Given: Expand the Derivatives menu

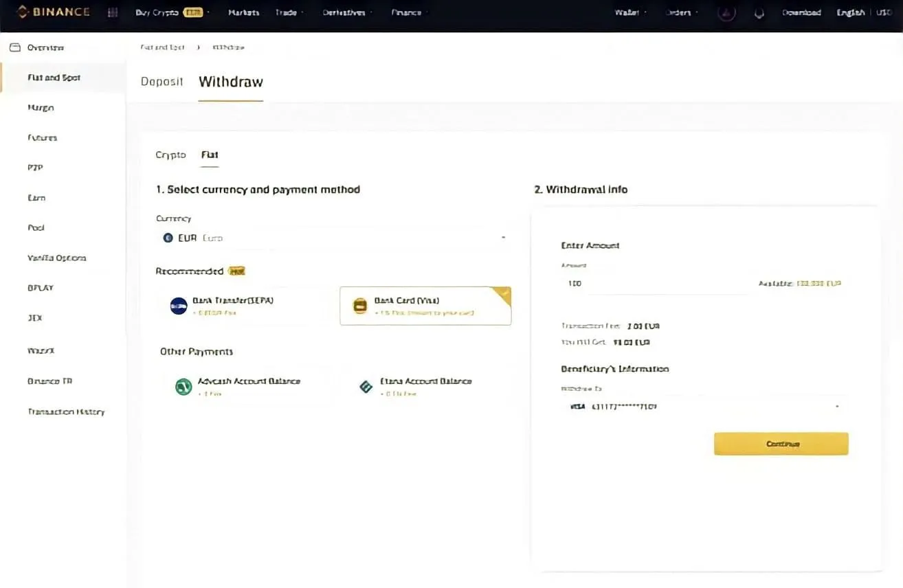Looking at the screenshot, I should coord(347,12).
